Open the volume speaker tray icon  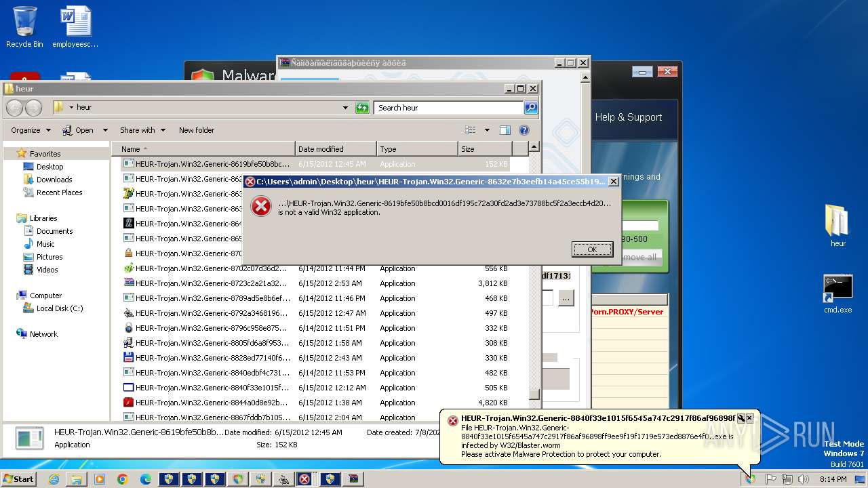tap(804, 479)
